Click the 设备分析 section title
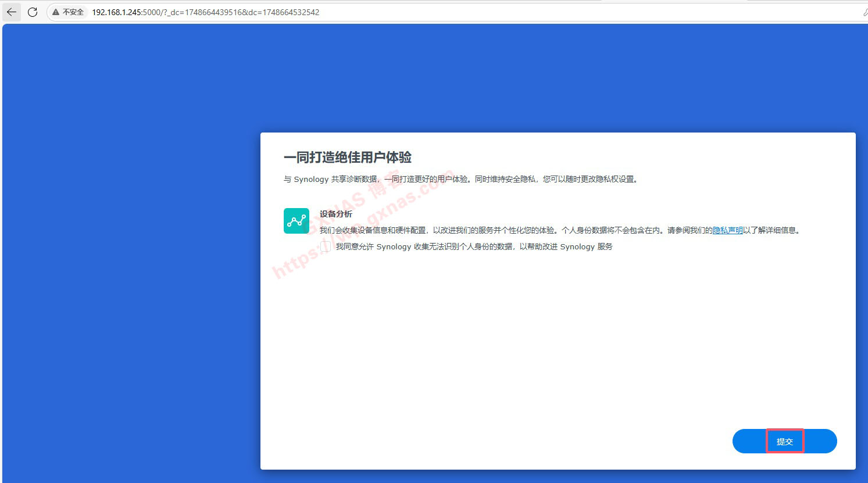 335,214
